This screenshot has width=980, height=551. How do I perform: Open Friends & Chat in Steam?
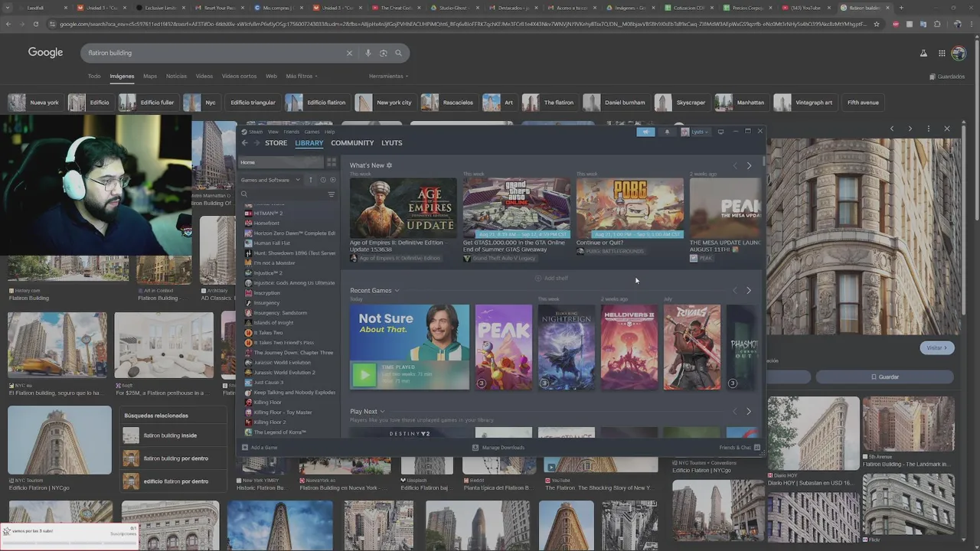(739, 448)
